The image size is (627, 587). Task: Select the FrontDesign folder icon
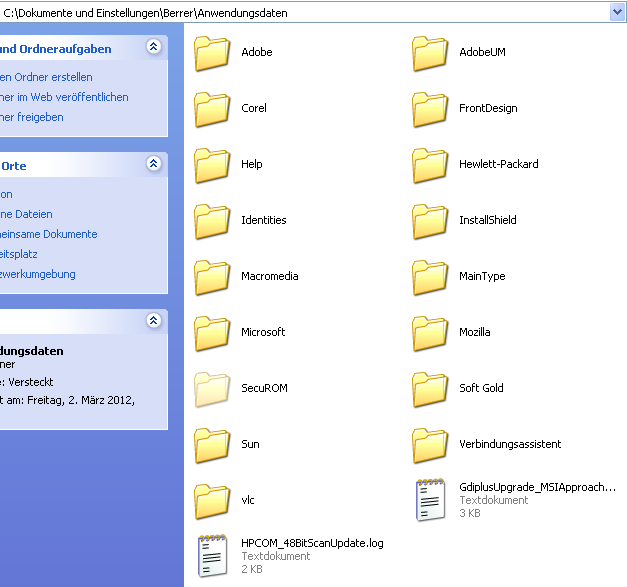coord(430,110)
